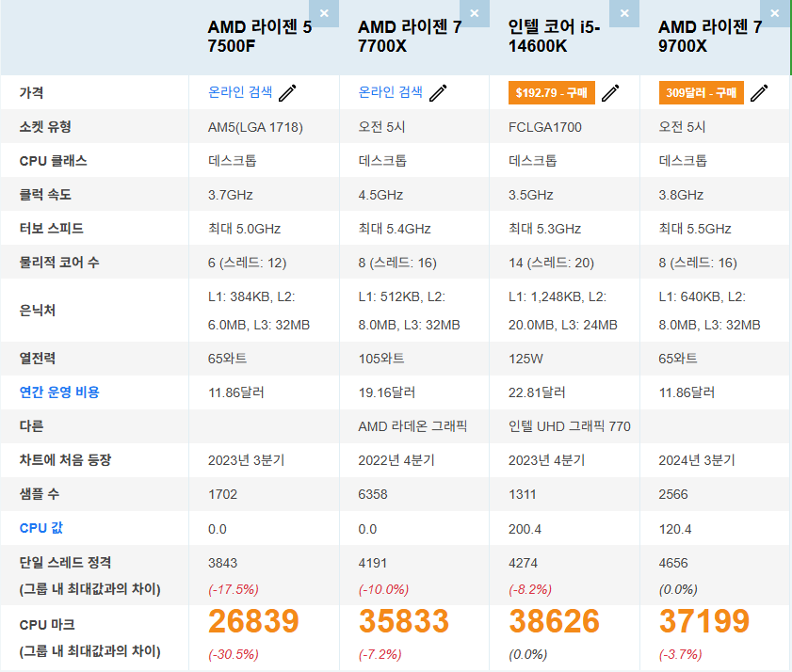792x672 pixels.
Task: Click core count 14 (스레드: 20)
Action: (x=551, y=263)
